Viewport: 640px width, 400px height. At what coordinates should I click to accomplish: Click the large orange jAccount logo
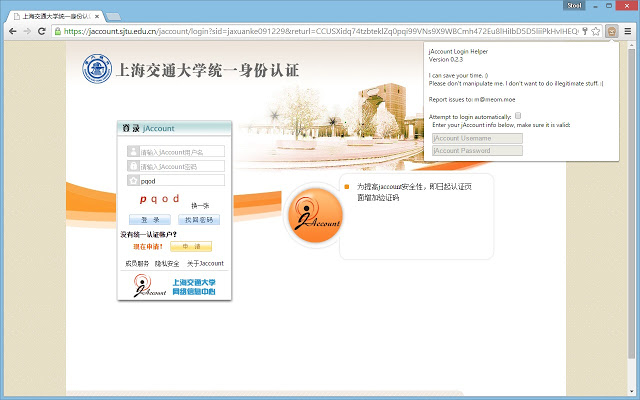click(315, 216)
